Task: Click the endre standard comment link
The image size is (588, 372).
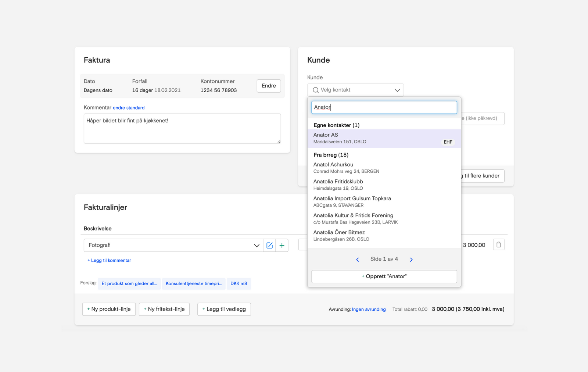Action: 129,108
